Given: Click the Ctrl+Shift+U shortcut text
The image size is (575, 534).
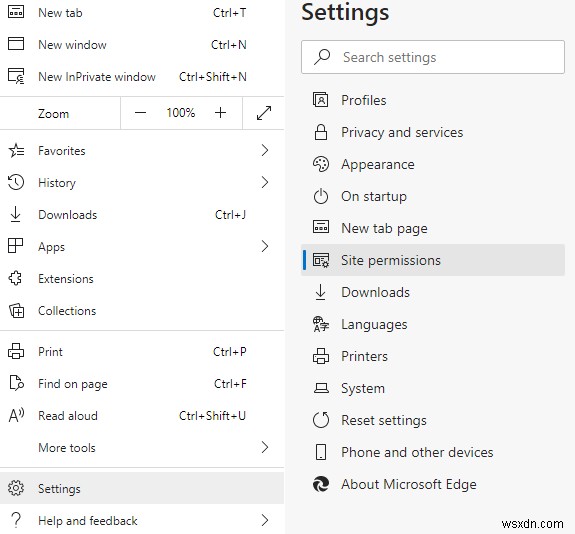Looking at the screenshot, I should (212, 416).
